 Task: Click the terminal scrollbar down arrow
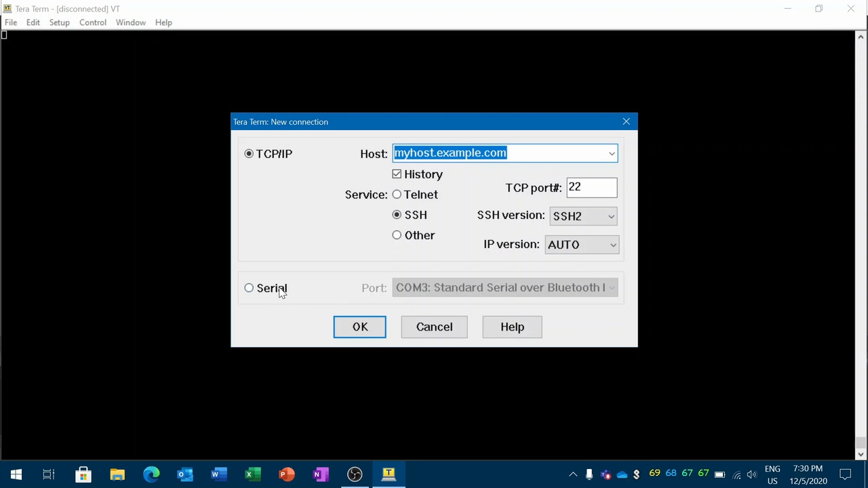[x=861, y=454]
